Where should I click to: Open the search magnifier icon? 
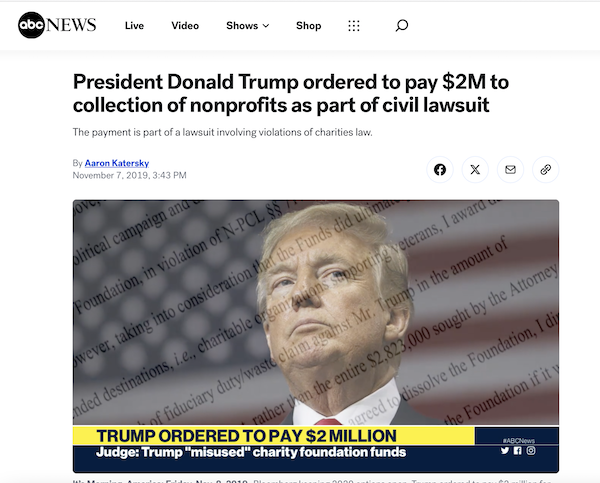(401, 26)
